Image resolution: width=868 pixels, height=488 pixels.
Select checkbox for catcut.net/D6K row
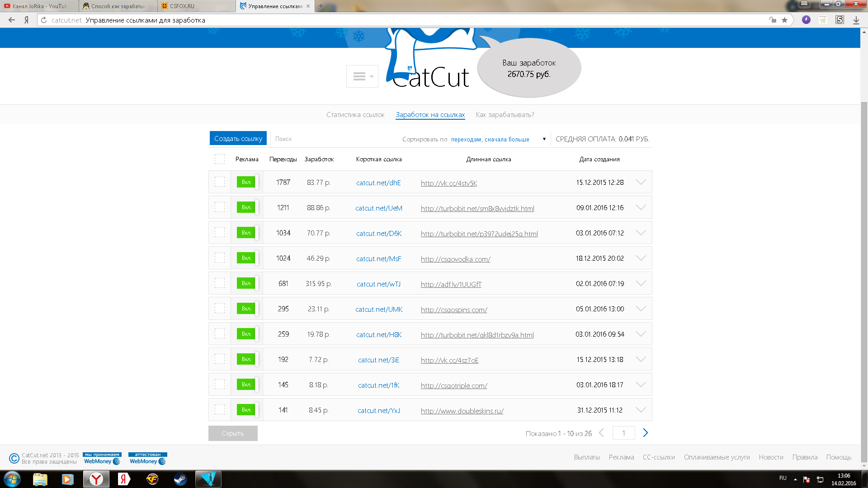[220, 233]
